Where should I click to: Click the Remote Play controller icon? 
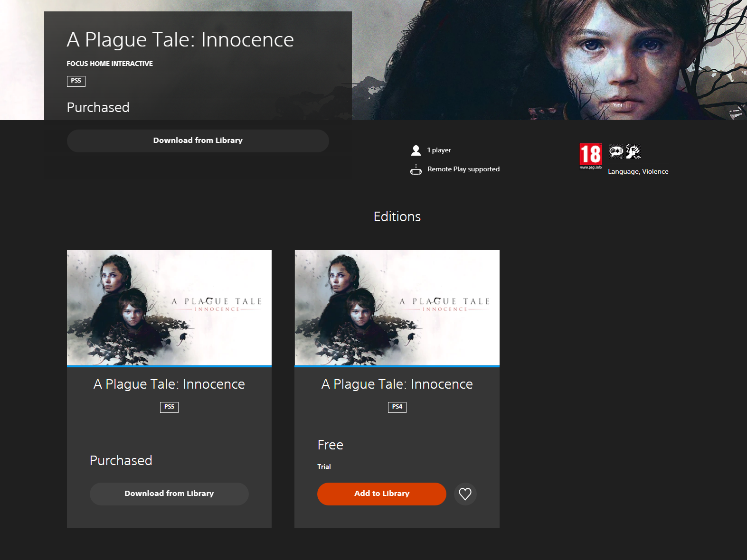tap(416, 169)
